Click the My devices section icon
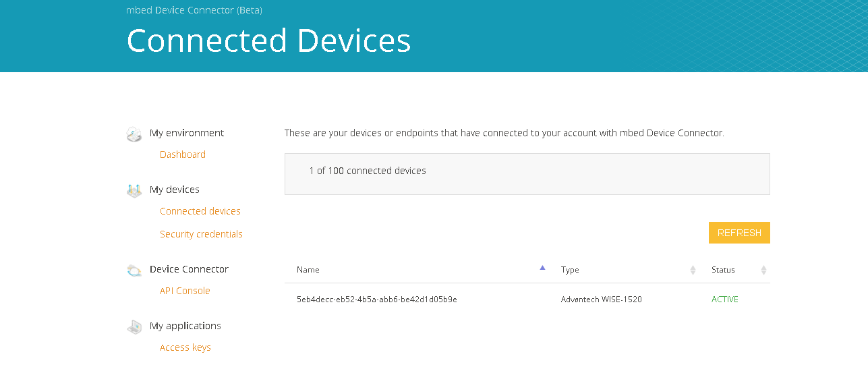 click(x=134, y=190)
